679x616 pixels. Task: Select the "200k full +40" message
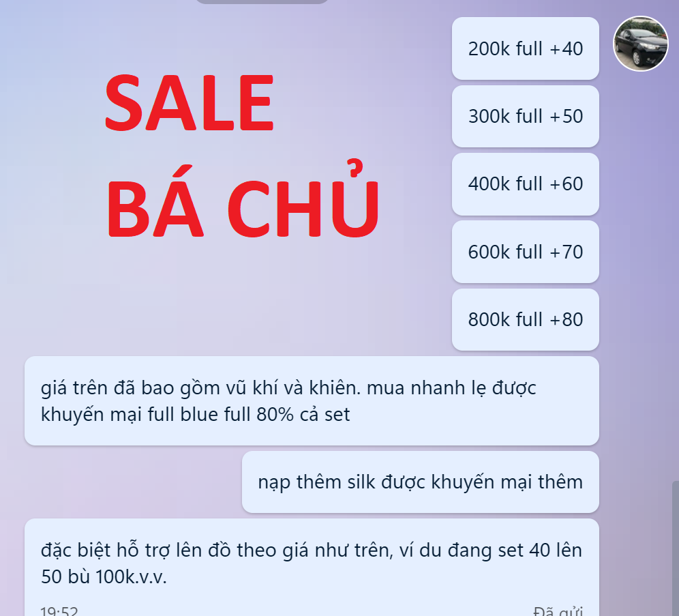(x=526, y=48)
